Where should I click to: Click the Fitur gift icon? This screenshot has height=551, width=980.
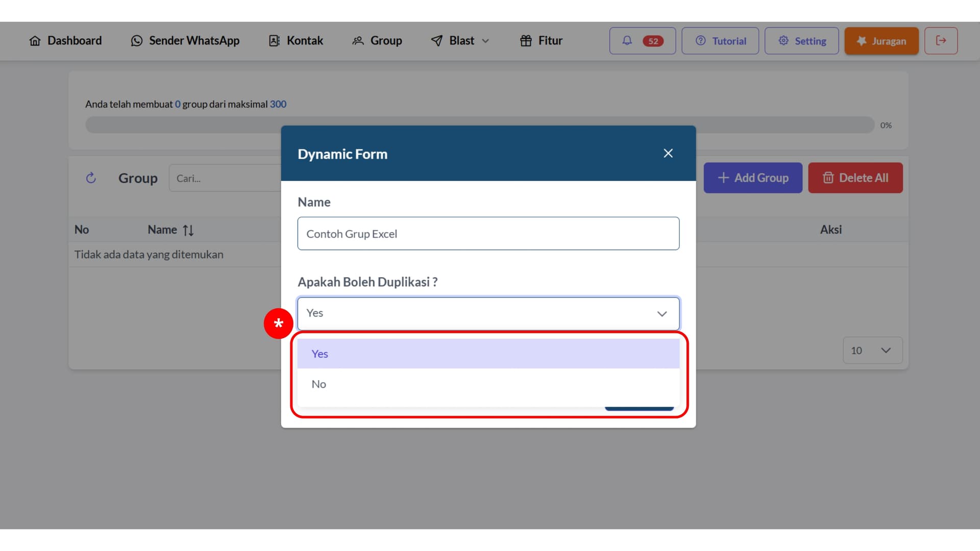click(x=526, y=41)
